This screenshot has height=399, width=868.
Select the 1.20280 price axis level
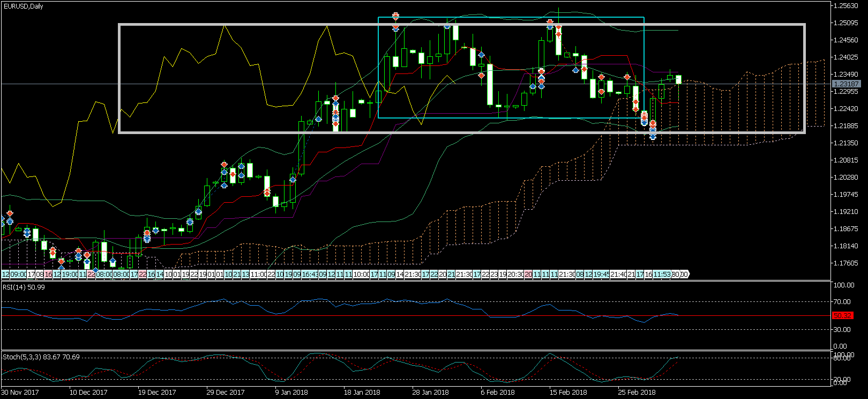tap(847, 178)
